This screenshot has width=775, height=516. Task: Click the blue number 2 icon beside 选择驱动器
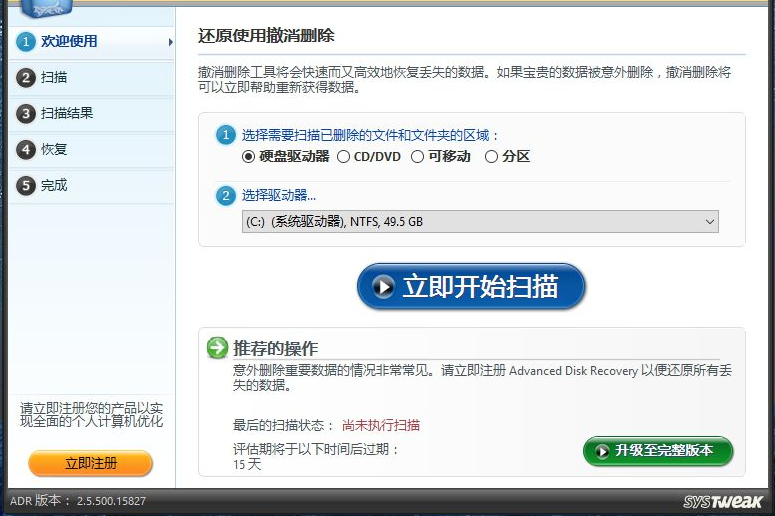click(226, 195)
